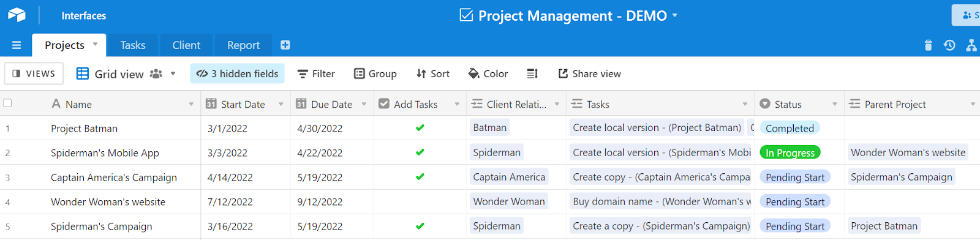980x240 pixels.
Task: Open the Name column dropdown arrow
Action: pyautogui.click(x=191, y=104)
